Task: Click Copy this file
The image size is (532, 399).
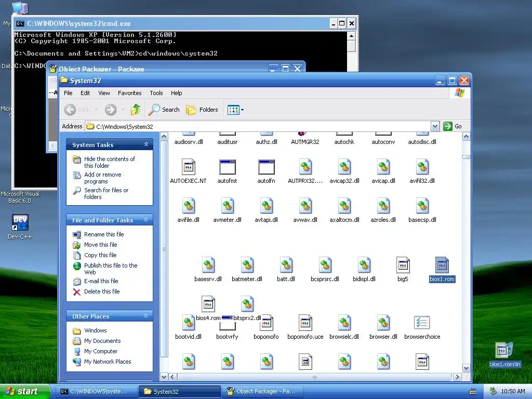Action: pyautogui.click(x=100, y=255)
